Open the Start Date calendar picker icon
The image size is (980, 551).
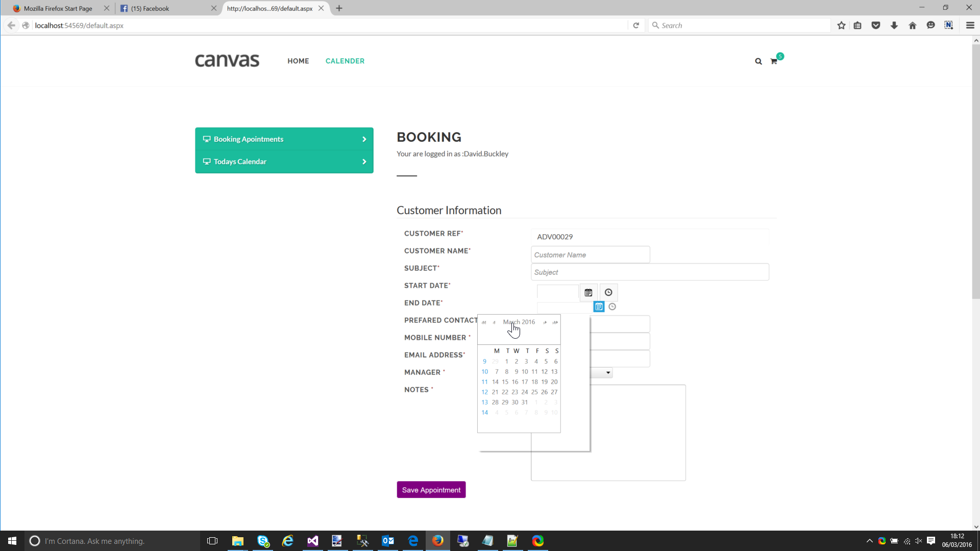click(x=588, y=293)
